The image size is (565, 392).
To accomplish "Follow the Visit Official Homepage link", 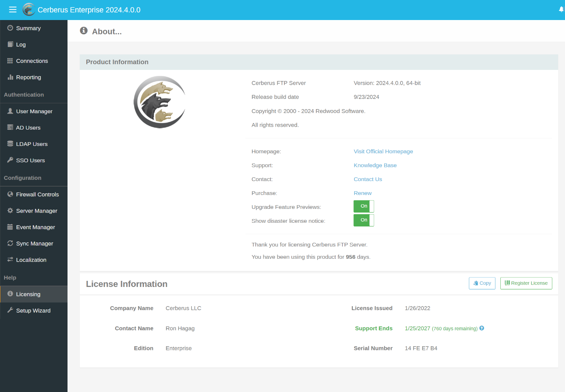I will pos(383,151).
